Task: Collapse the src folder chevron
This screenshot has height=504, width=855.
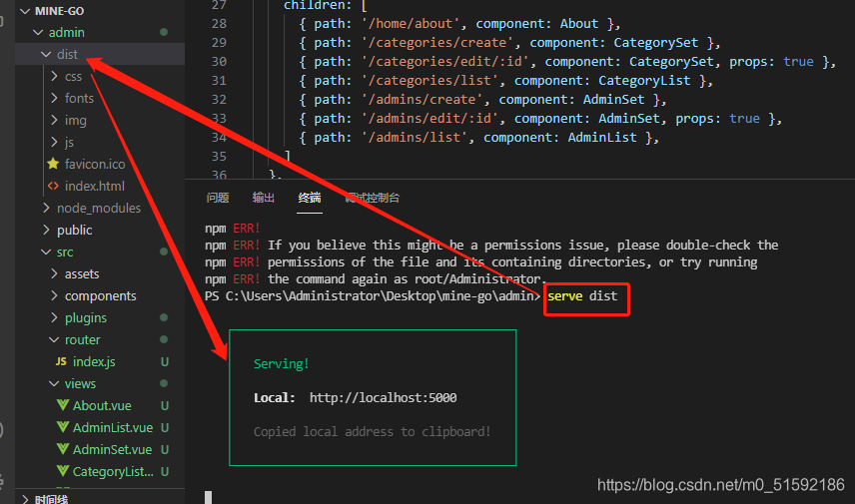Action: tap(46, 252)
